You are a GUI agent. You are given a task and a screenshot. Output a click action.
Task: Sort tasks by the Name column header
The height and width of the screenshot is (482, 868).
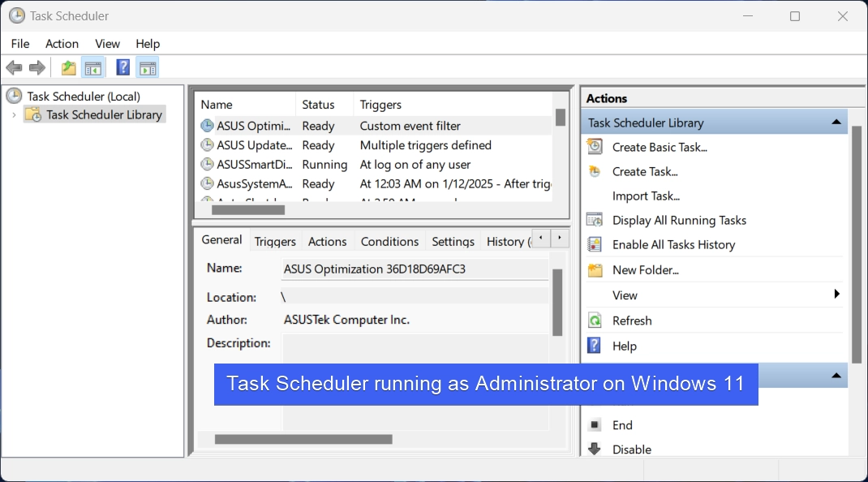click(x=245, y=104)
